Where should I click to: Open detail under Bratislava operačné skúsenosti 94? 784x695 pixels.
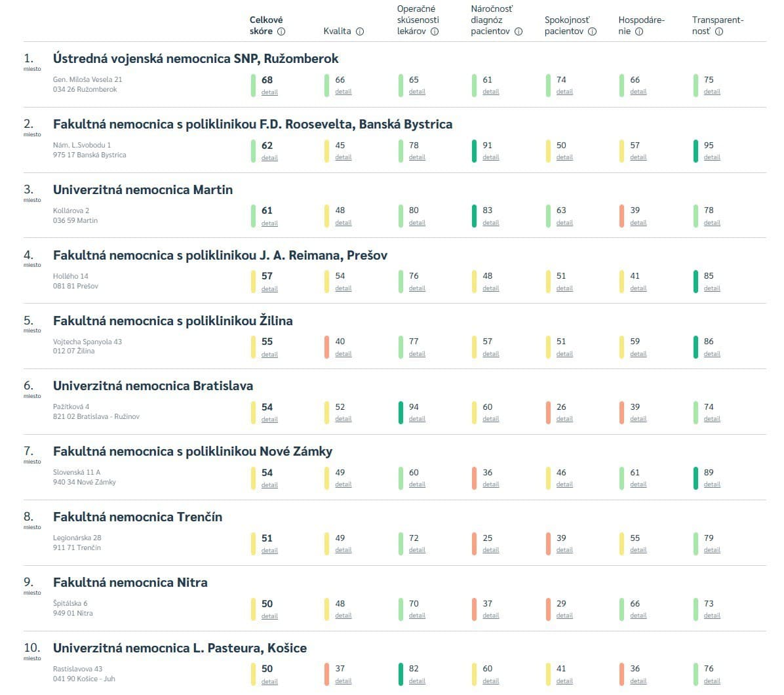[417, 419]
